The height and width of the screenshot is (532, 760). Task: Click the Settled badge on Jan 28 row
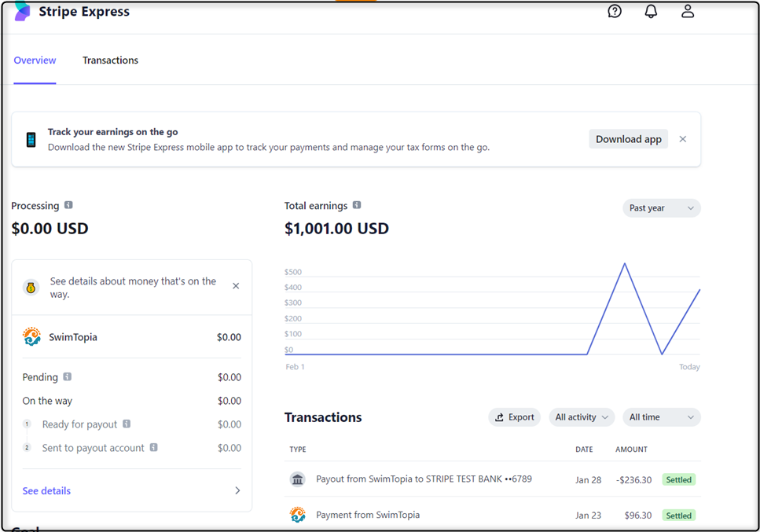pos(678,479)
